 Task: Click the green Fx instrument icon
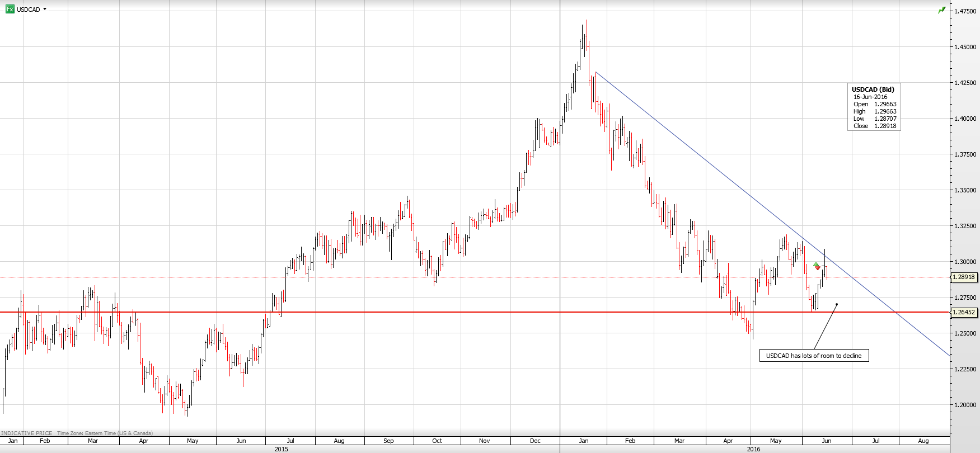click(10, 10)
